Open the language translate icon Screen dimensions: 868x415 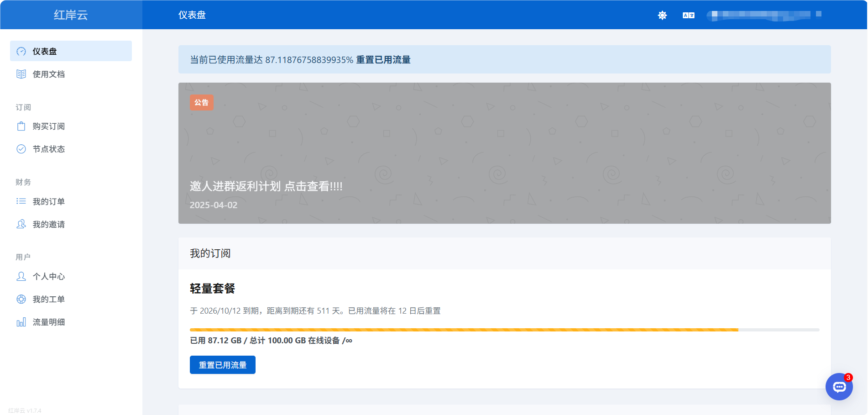click(x=689, y=15)
